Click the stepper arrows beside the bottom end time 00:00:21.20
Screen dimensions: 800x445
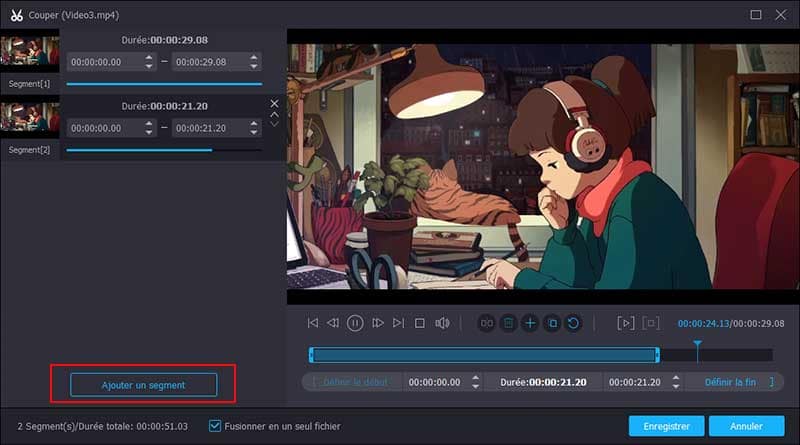pos(677,382)
